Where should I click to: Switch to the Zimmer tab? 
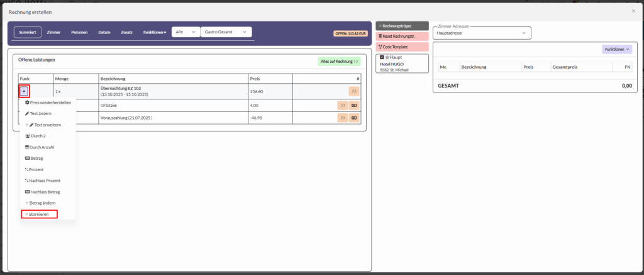tap(53, 31)
